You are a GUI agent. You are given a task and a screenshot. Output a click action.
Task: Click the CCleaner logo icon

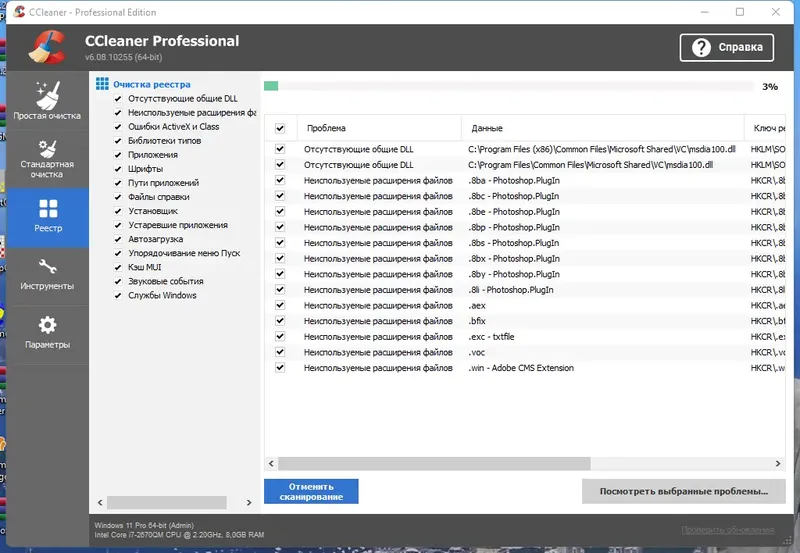click(46, 49)
